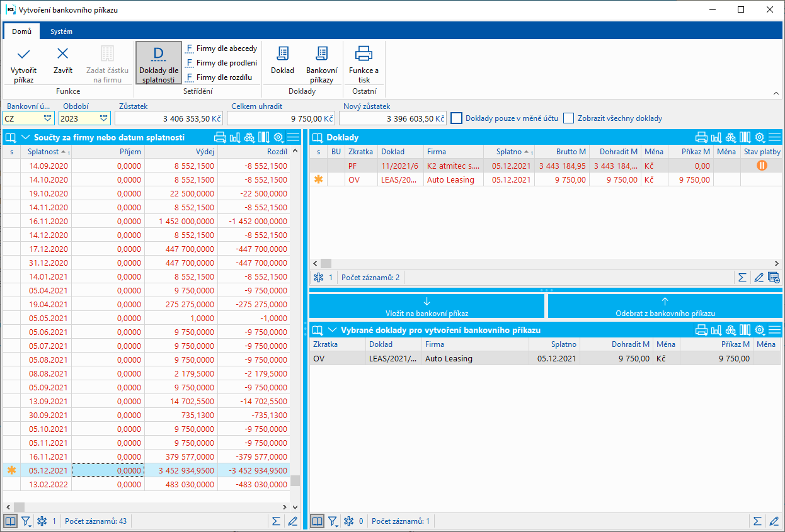Click filter icon in left panel footer
This screenshot has height=532, width=785.
(x=26, y=521)
